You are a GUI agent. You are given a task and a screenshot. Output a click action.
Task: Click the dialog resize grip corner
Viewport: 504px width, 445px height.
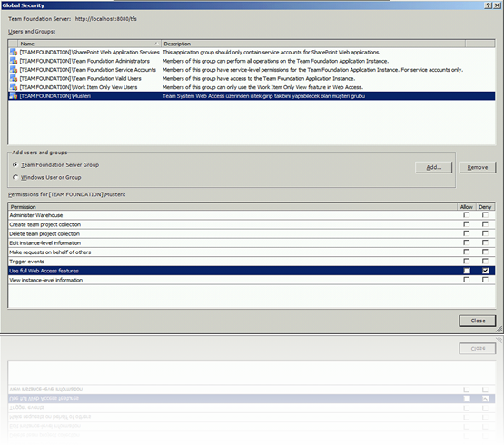click(499, 329)
